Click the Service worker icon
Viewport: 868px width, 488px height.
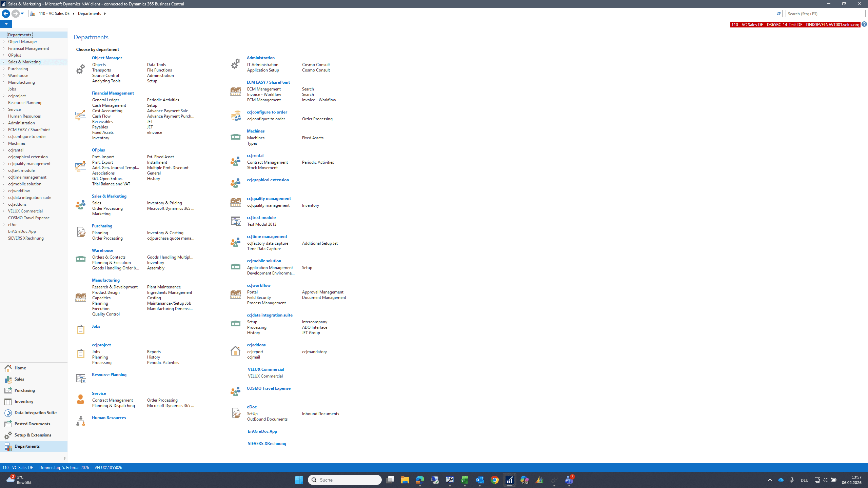[x=81, y=399]
